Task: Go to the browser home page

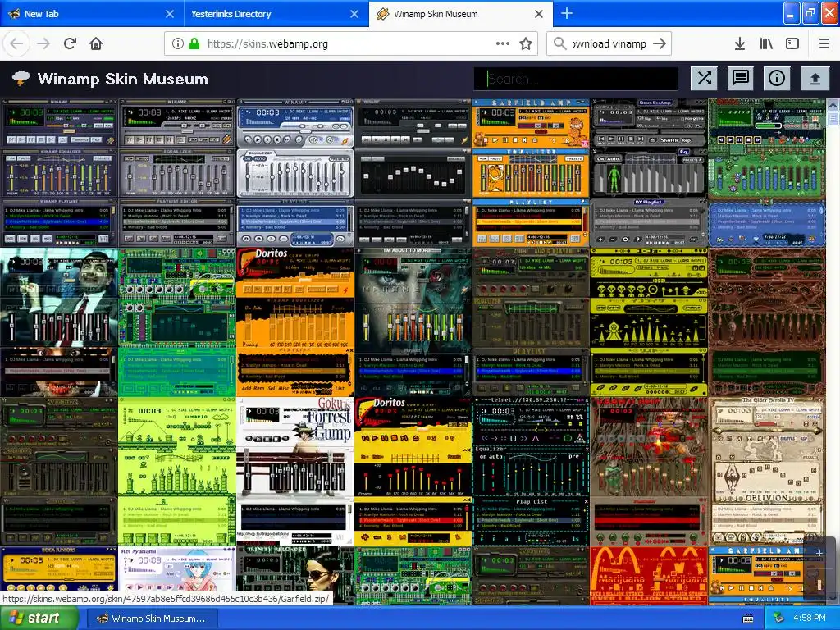Action: 96,43
